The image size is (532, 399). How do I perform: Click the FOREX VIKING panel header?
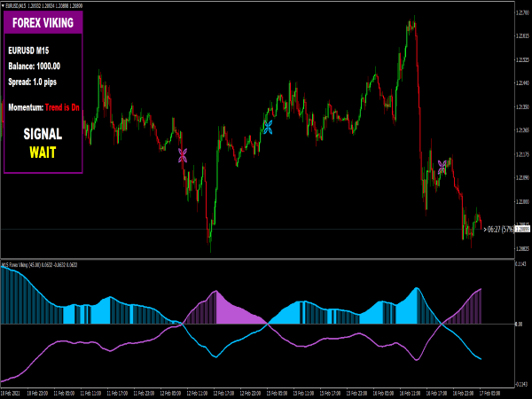(x=43, y=23)
